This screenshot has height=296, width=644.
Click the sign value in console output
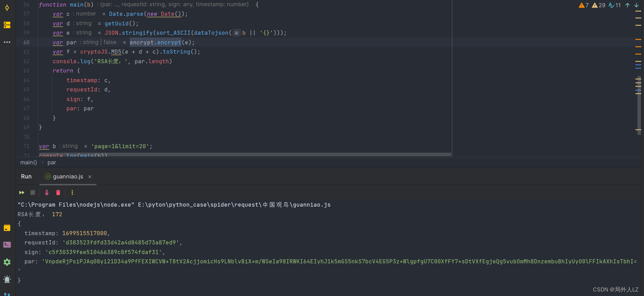tap(103, 252)
